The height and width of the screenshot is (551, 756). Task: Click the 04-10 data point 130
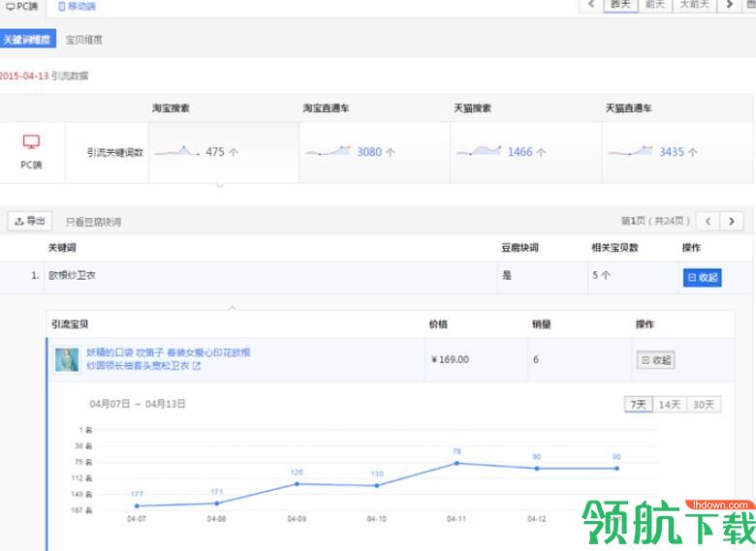pos(377,485)
